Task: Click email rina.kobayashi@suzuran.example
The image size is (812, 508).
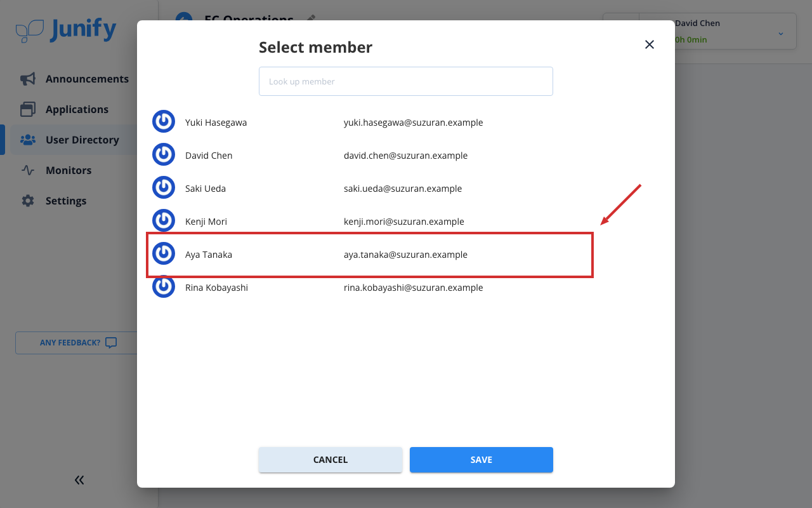Action: tap(414, 288)
